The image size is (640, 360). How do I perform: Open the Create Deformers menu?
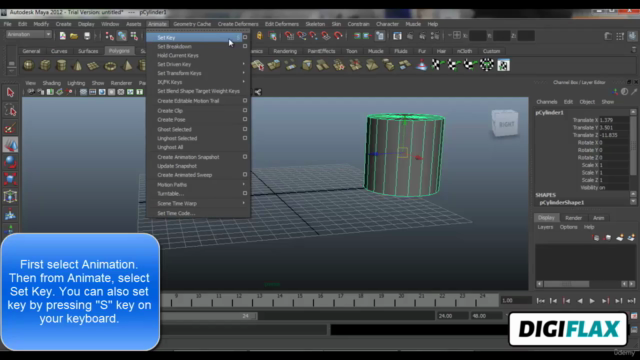[x=238, y=24]
